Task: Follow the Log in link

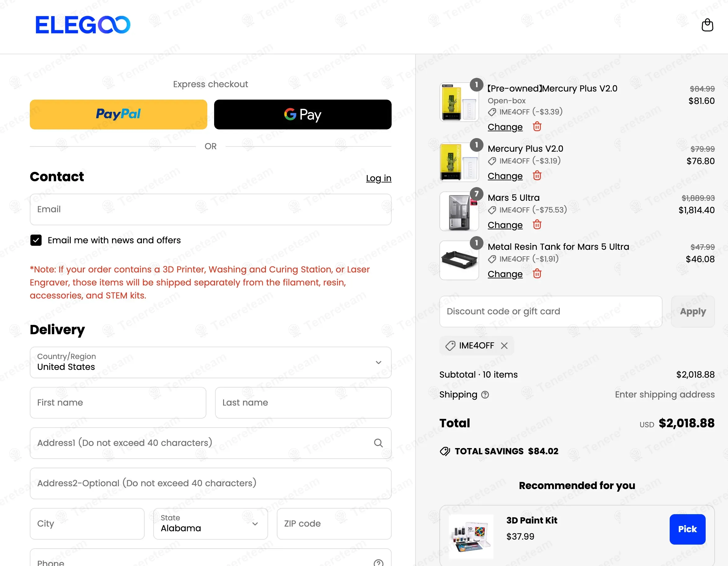Action: coord(378,178)
